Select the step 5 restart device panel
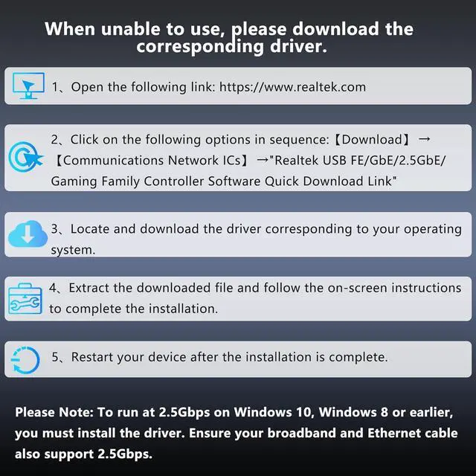476x476 pixels. click(238, 359)
